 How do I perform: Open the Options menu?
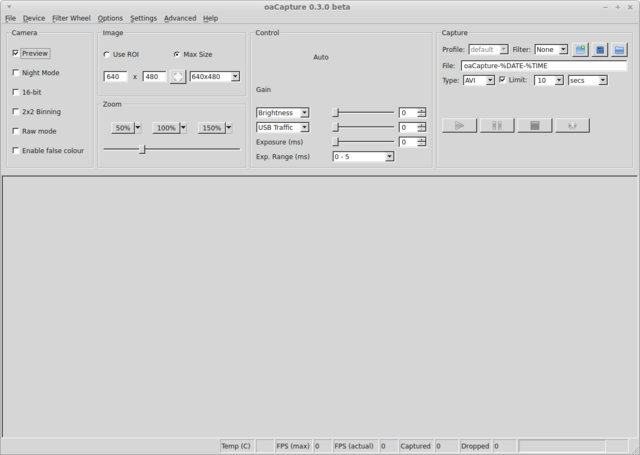tap(110, 18)
